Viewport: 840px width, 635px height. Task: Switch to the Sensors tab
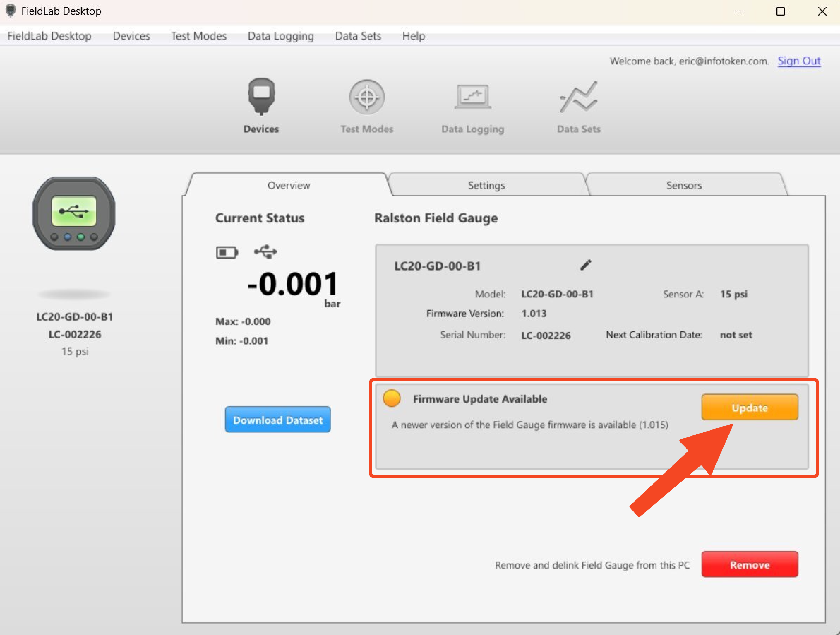[684, 185]
